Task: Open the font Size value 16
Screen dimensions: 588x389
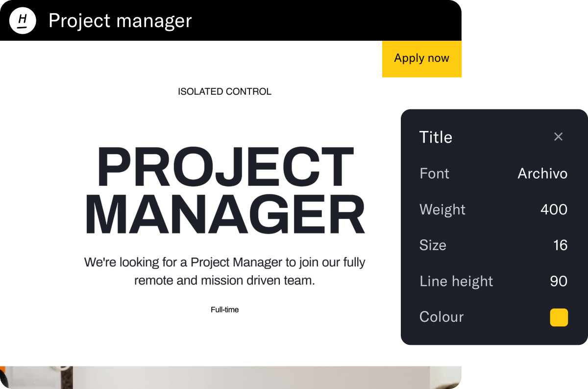Action: (x=560, y=245)
